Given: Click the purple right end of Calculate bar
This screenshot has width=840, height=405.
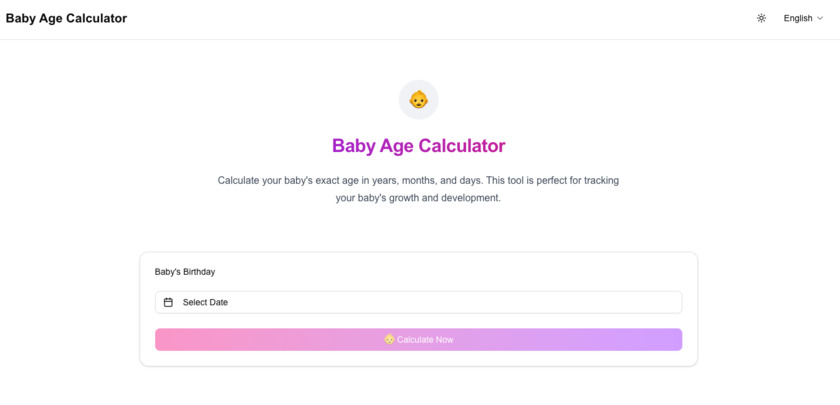Looking at the screenshot, I should [665, 340].
